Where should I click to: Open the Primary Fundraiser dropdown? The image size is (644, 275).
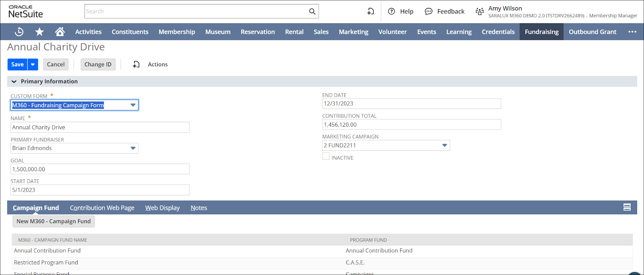click(x=133, y=148)
